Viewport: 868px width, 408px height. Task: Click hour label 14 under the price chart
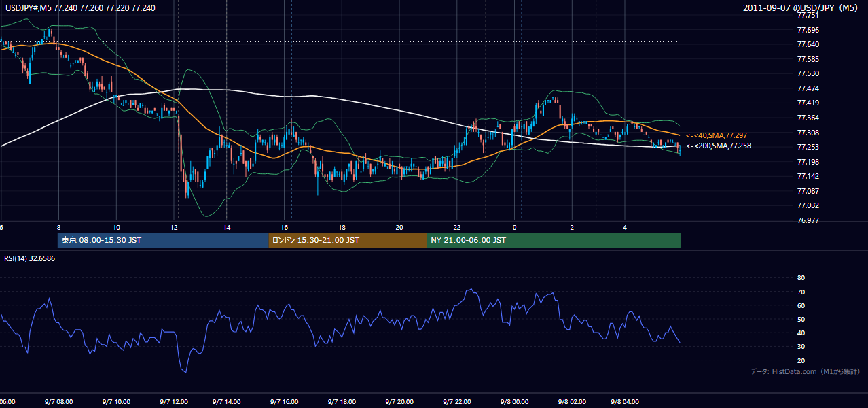(227, 228)
